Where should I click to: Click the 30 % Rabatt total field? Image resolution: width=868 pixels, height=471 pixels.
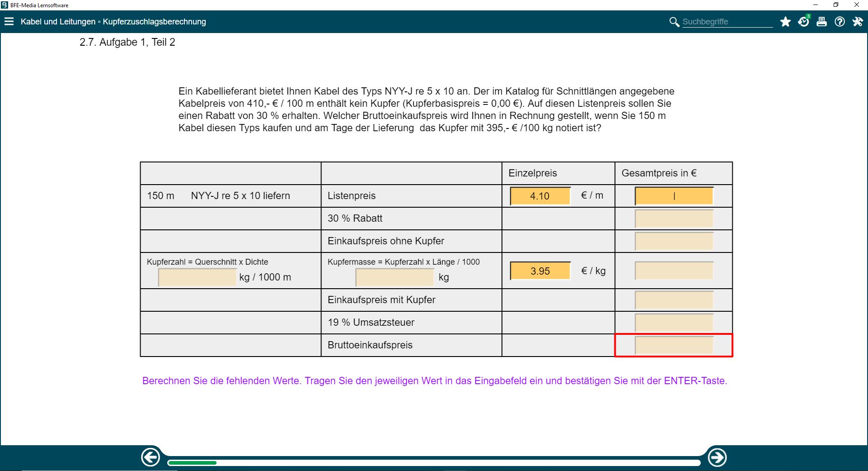pos(674,219)
